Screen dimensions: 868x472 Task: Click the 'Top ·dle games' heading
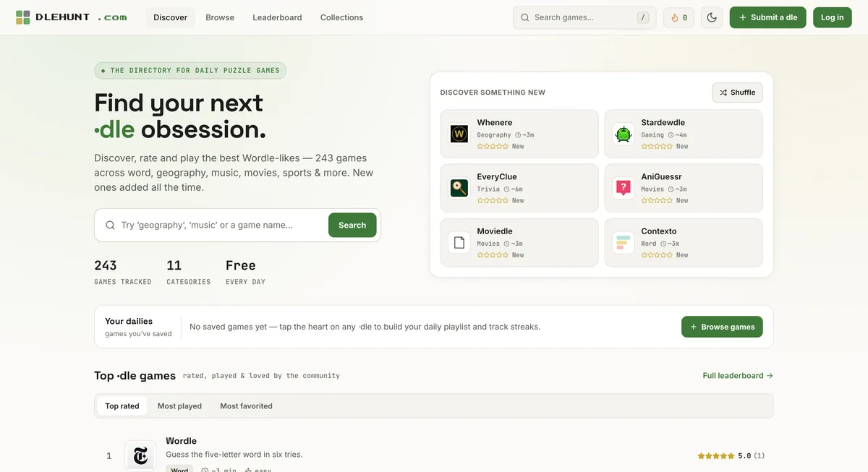click(x=135, y=376)
